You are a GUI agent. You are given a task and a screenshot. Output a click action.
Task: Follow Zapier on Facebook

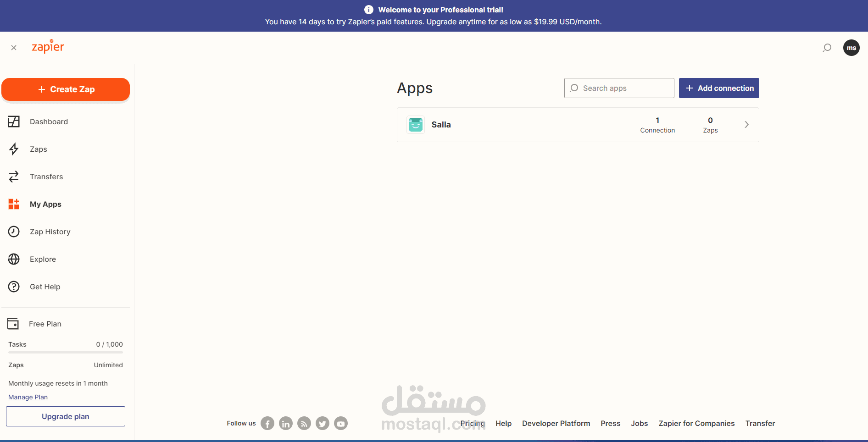(x=267, y=423)
